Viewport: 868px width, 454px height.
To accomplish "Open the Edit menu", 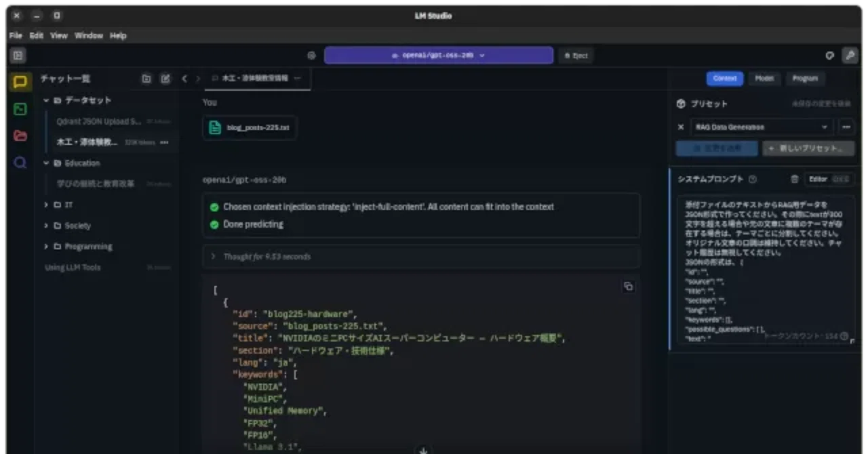I will [36, 35].
